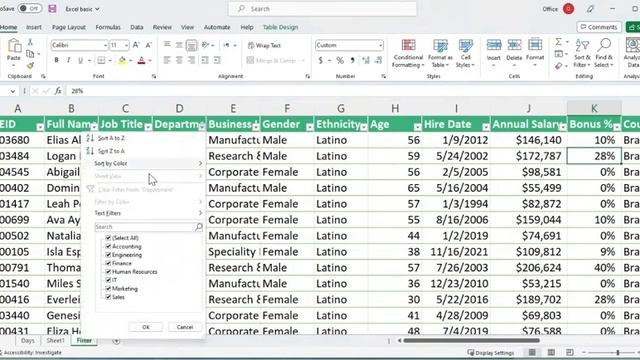640x360 pixels.
Task: Open Sort by Color submenu
Action: [148, 163]
